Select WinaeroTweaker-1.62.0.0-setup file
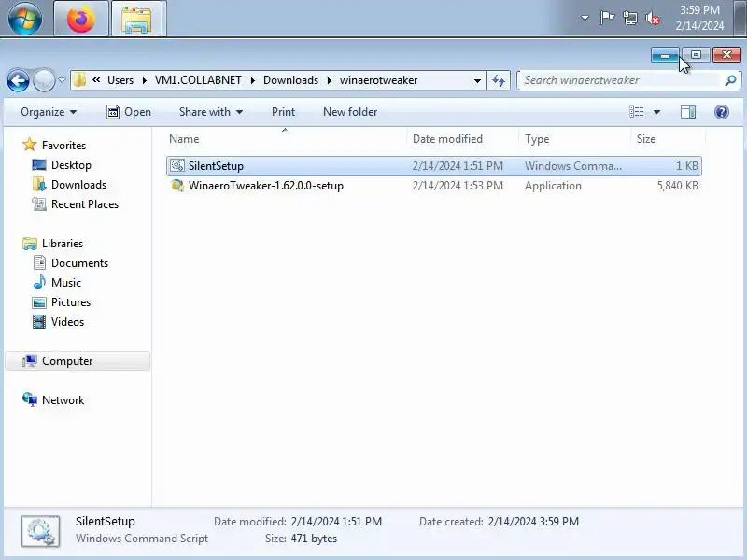The width and height of the screenshot is (747, 560). pyautogui.click(x=433, y=185)
